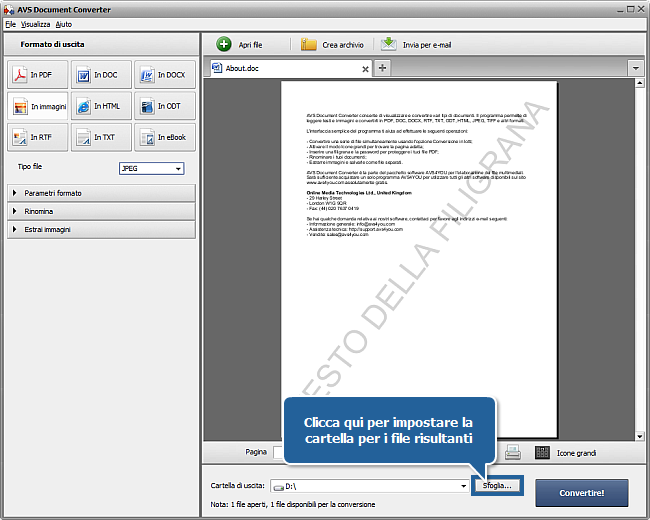Click the AVS Document Converter title bar icon
Image resolution: width=650 pixels, height=520 pixels.
(x=8, y=9)
